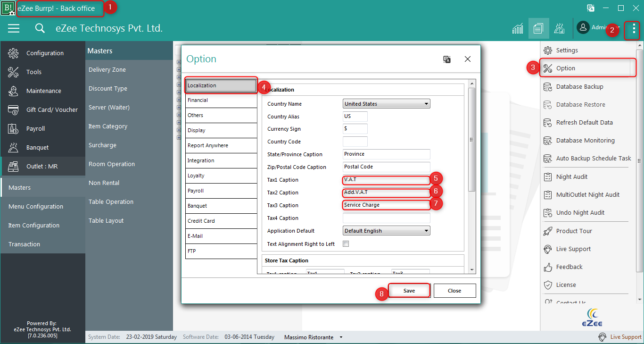
Task: Open the Application Default language dropdown
Action: (387, 231)
